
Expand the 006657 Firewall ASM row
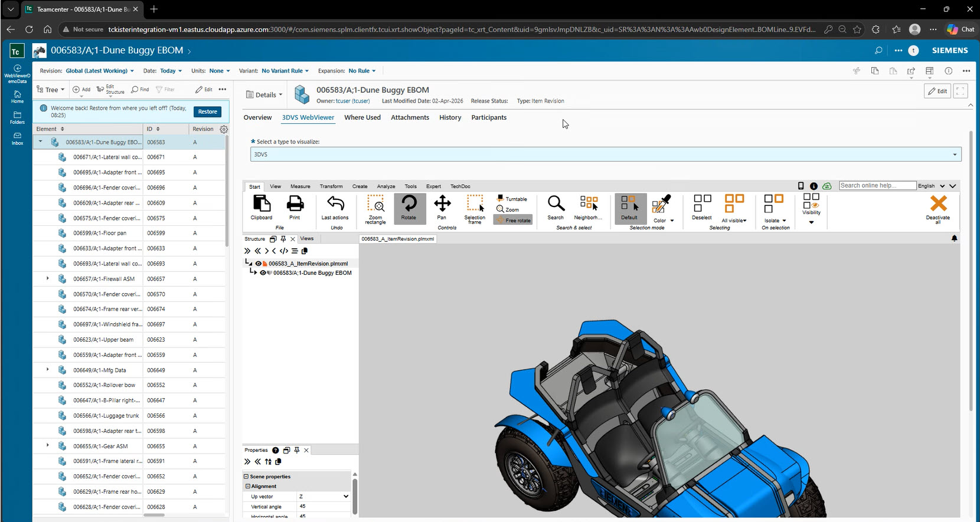[48, 278]
